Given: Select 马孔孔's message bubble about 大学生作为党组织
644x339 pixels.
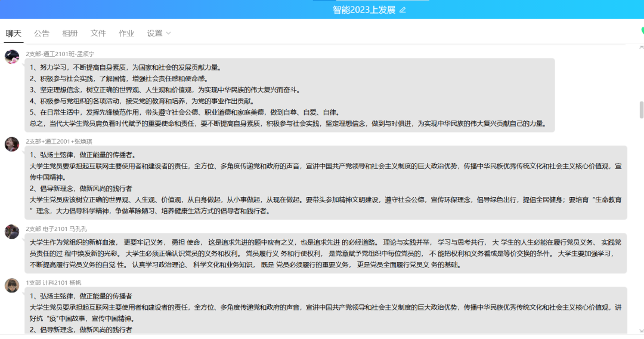Looking at the screenshot, I should [326, 253].
